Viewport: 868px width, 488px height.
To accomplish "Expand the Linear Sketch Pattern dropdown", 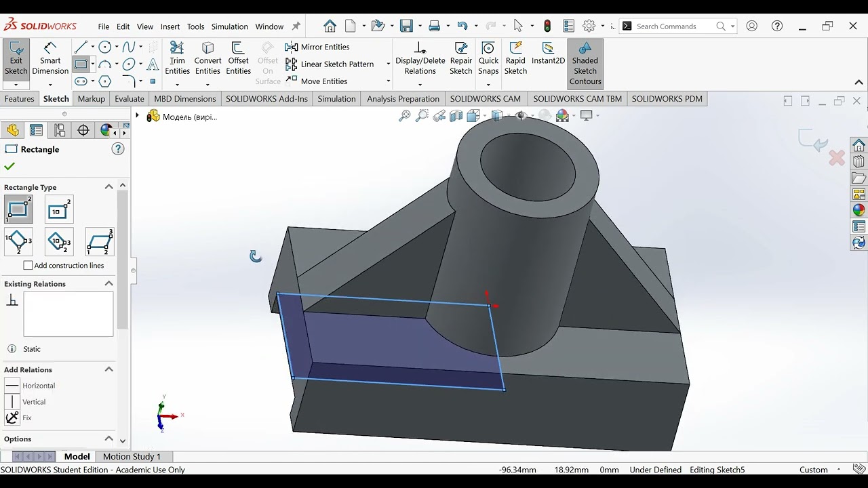I will click(x=388, y=64).
